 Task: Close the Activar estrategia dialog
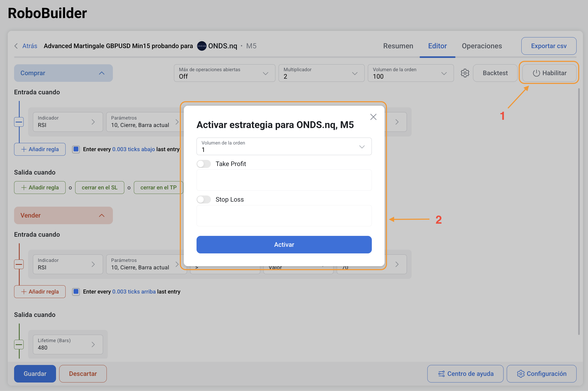(x=373, y=117)
